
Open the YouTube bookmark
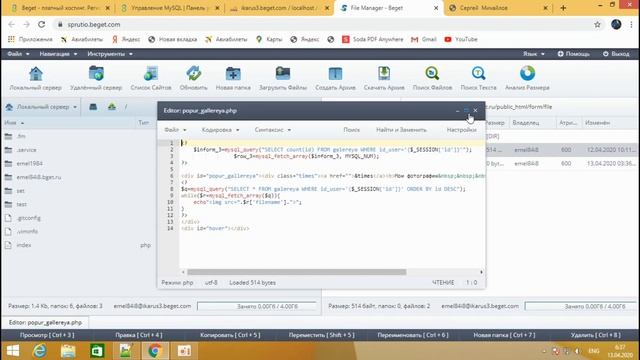click(461, 39)
